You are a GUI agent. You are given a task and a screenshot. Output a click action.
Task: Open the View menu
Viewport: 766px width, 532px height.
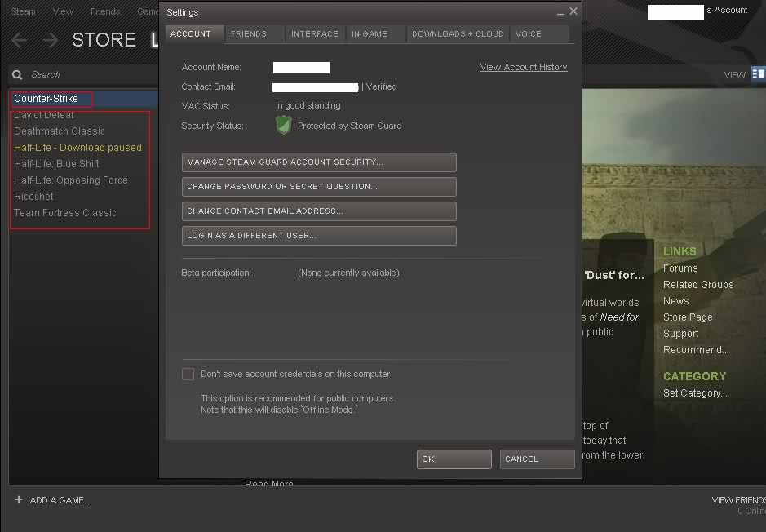point(63,11)
